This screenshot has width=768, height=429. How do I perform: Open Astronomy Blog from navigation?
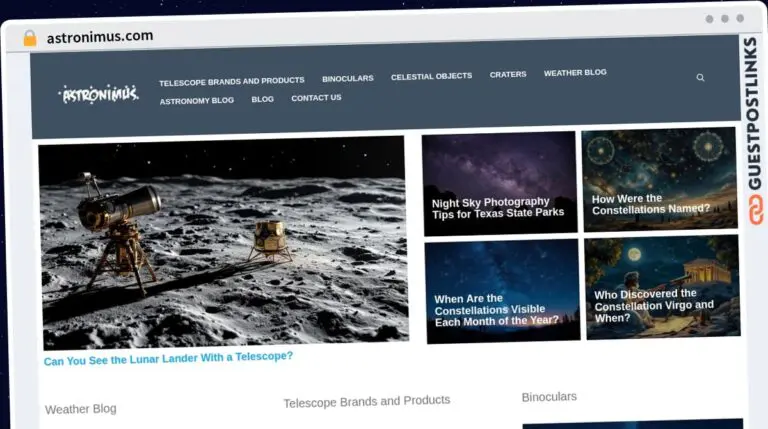point(197,101)
